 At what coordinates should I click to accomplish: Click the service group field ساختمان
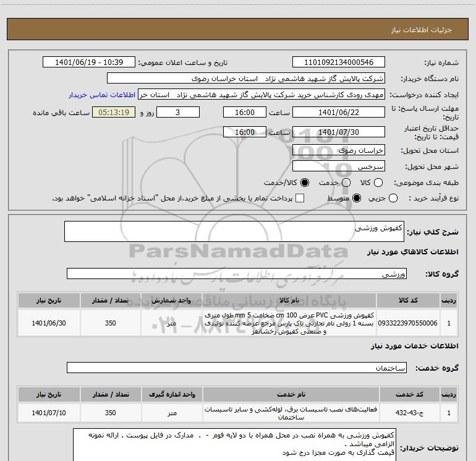coord(237,368)
